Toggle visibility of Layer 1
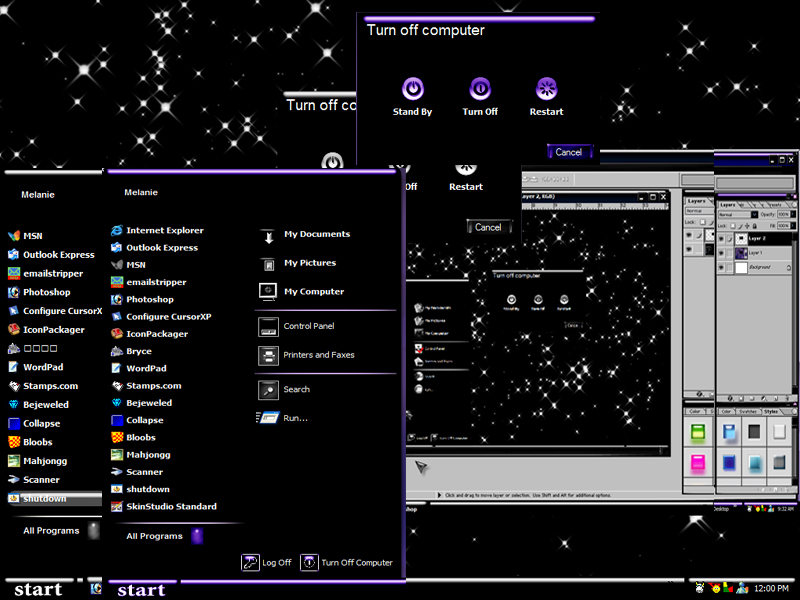The width and height of the screenshot is (800, 600). click(721, 253)
